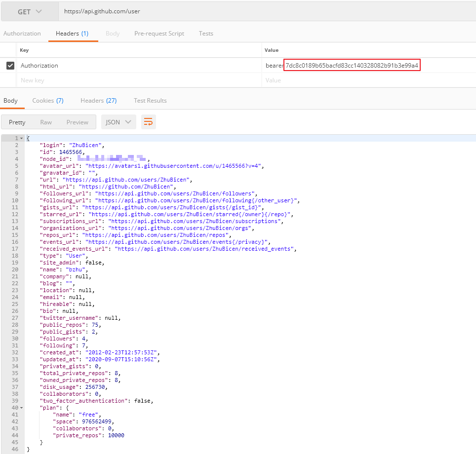Open the Test Results tab
This screenshot has height=454, width=476.
point(150,101)
